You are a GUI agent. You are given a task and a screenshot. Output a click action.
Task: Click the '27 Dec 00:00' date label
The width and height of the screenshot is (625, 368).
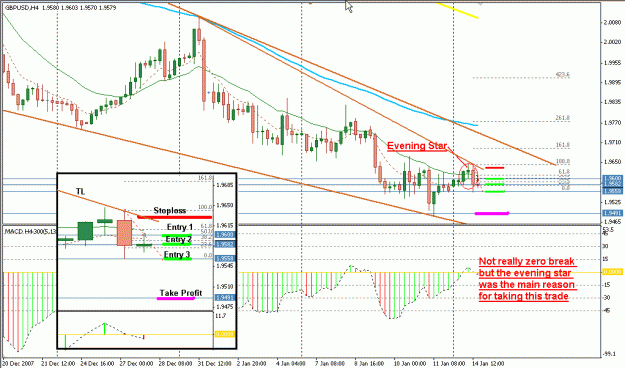point(136,364)
